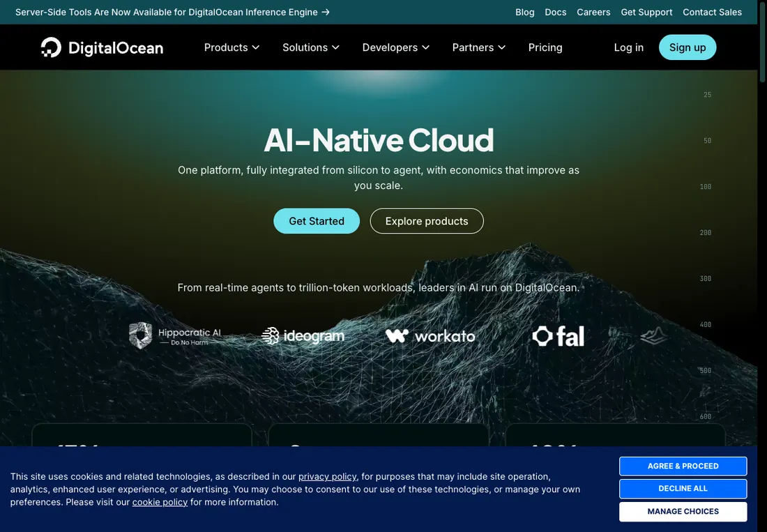Expand the Partners dropdown menu
767x532 pixels.
(478, 47)
